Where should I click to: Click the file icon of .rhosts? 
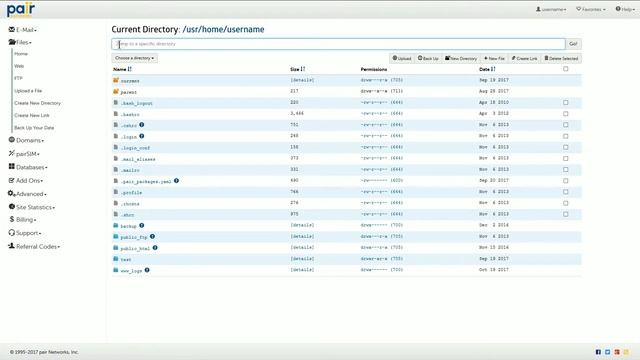point(116,203)
